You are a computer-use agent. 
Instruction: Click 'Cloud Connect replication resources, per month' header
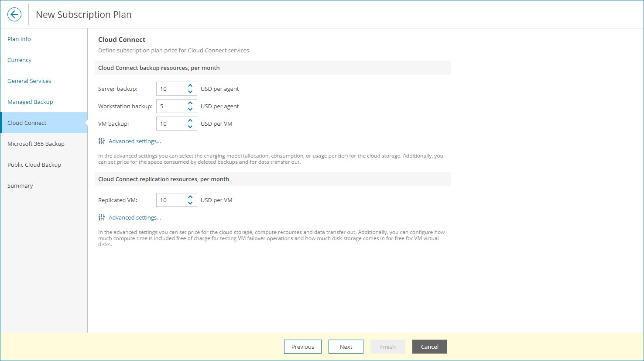[x=164, y=179]
